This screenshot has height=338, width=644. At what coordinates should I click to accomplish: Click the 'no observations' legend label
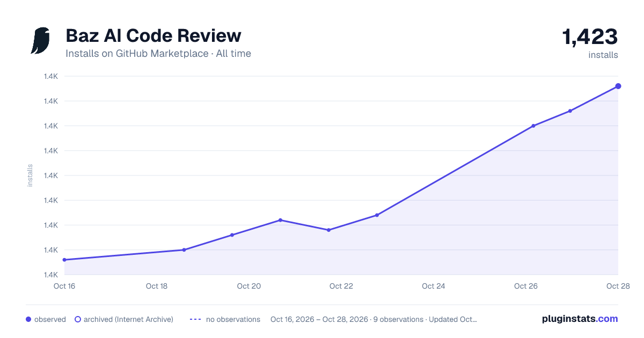point(233,319)
